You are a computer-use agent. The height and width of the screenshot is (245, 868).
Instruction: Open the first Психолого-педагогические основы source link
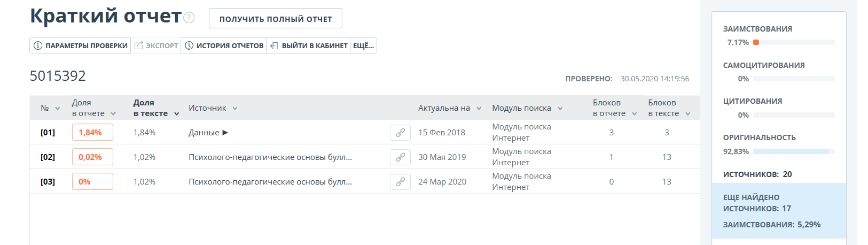(270, 157)
